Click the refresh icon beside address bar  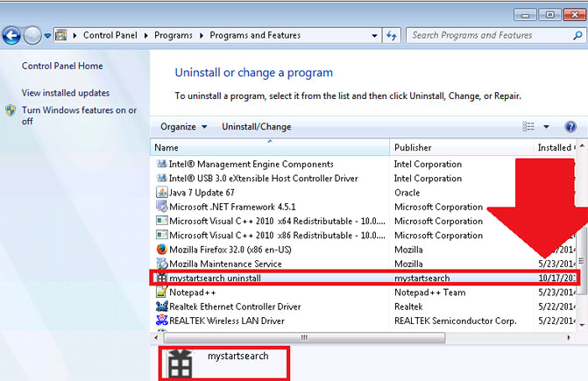(x=392, y=36)
